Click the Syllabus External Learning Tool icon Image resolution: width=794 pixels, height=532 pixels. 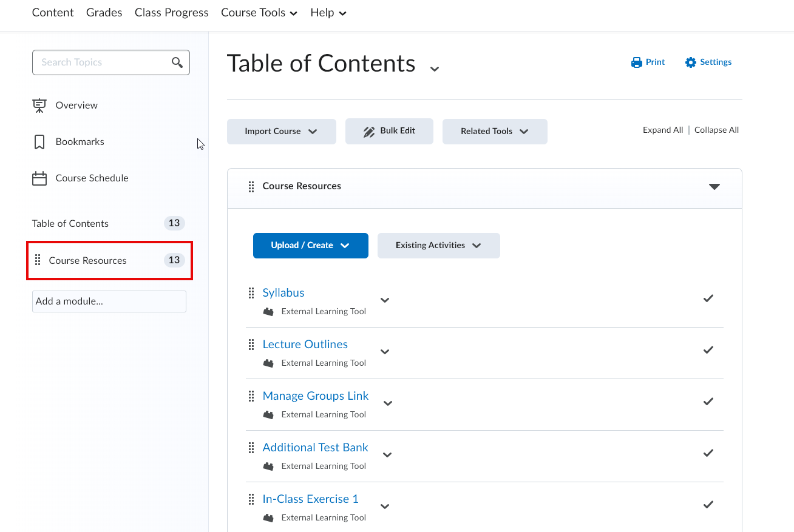point(268,312)
